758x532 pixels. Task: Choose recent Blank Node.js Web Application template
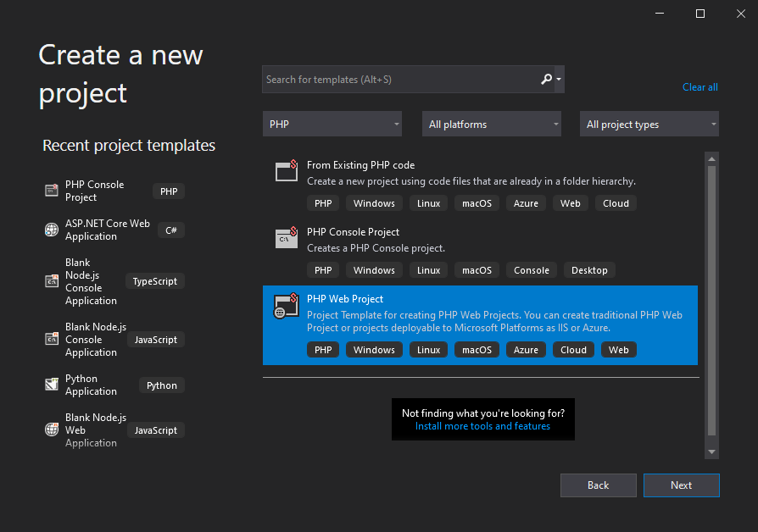tap(96, 430)
